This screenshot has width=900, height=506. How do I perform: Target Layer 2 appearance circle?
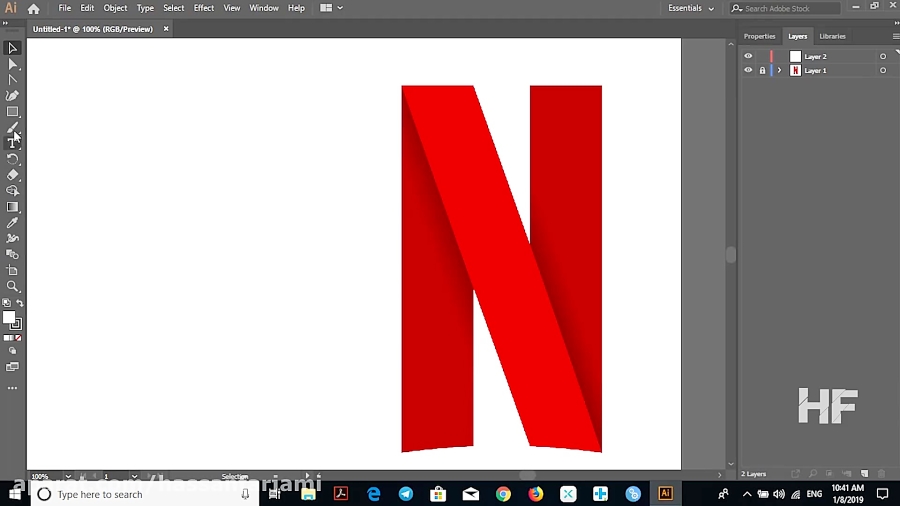883,56
